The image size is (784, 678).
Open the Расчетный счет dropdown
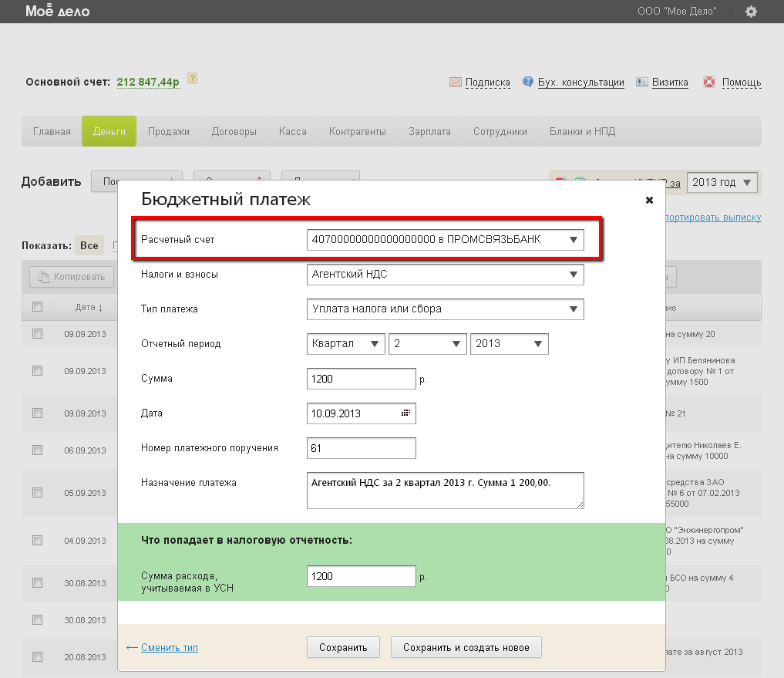point(445,240)
